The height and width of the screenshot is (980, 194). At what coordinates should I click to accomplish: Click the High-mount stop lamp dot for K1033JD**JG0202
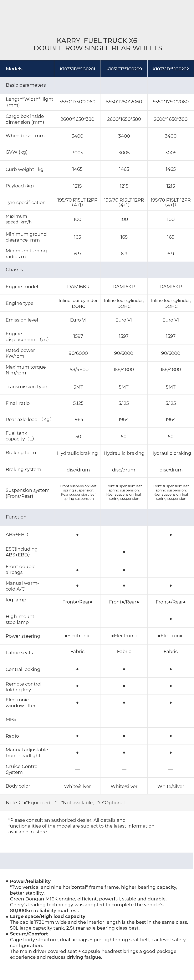pyautogui.click(x=170, y=619)
